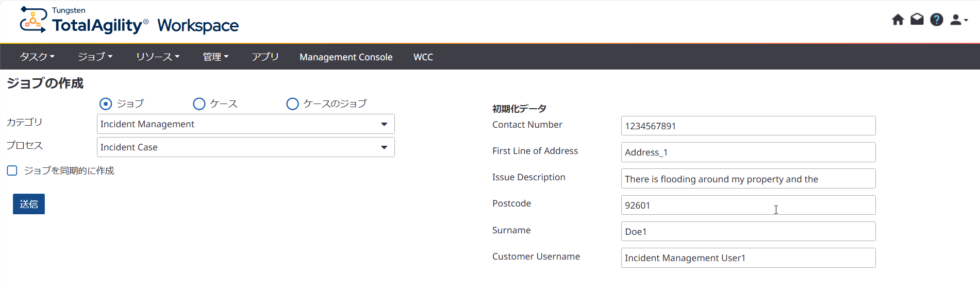This screenshot has width=980, height=291.
Task: Open the タスク menu
Action: pos(37,57)
